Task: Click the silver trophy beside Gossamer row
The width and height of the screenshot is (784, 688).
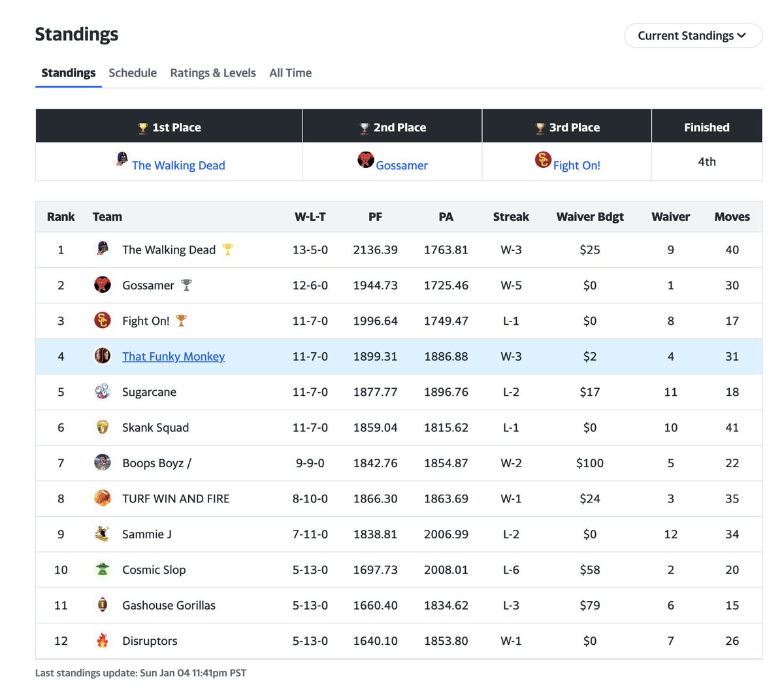Action: coord(186,285)
